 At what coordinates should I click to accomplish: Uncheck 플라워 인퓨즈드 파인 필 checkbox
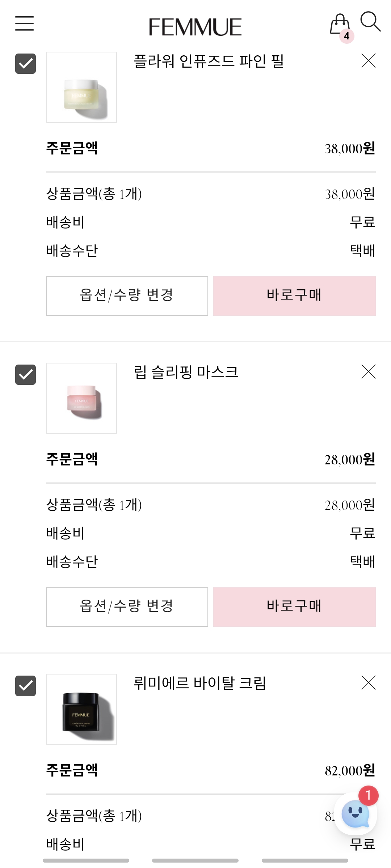25,64
